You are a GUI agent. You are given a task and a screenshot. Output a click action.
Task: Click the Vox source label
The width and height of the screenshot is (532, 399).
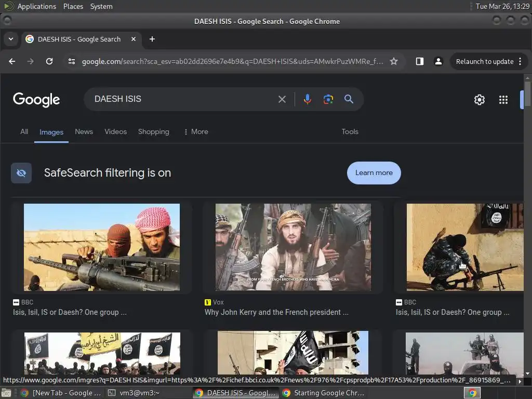[214, 302]
